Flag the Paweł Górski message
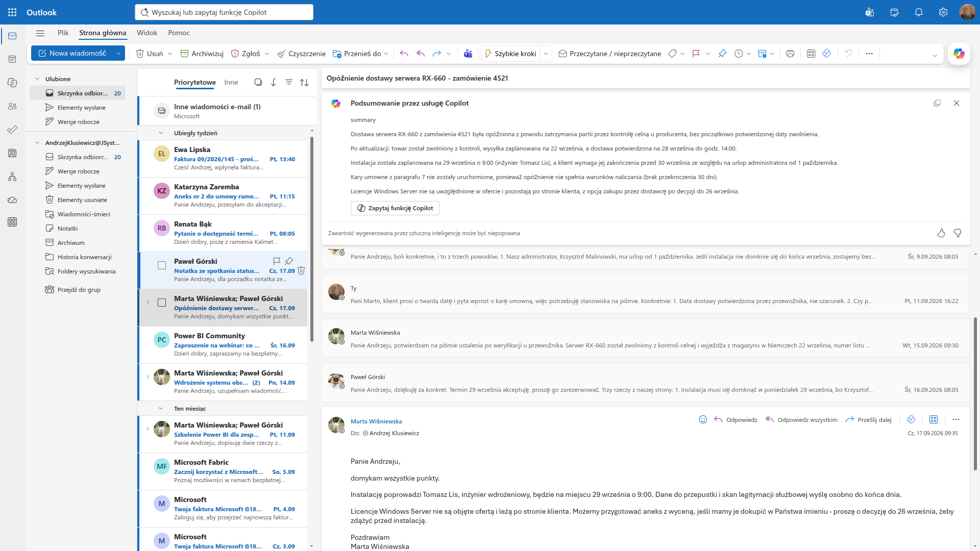 click(x=277, y=261)
